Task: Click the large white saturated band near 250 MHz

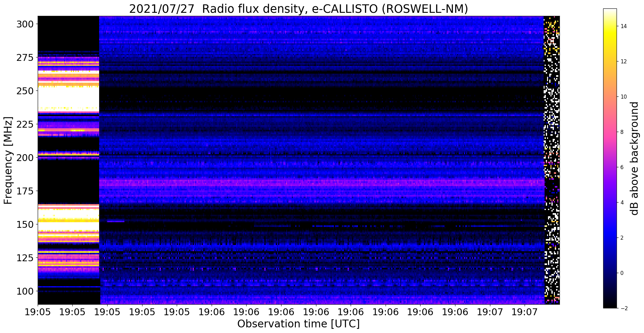Action: 68,99
